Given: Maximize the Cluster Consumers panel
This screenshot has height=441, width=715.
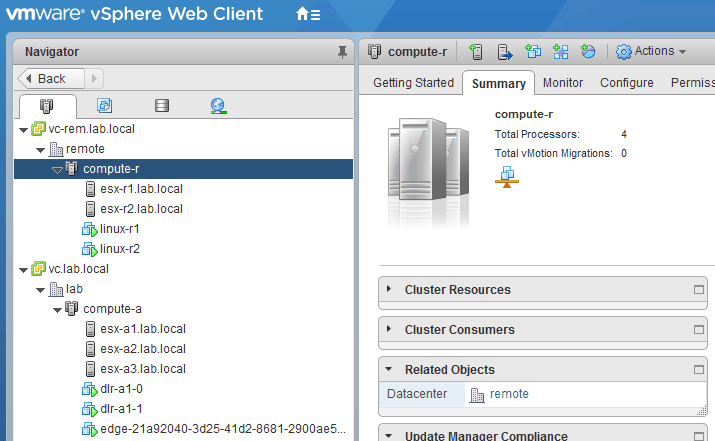Looking at the screenshot, I should tap(698, 329).
